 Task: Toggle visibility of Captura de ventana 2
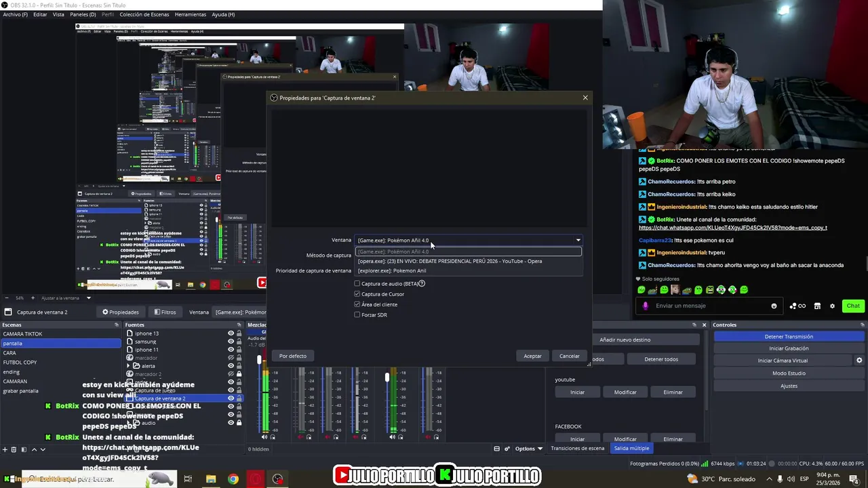point(231,399)
